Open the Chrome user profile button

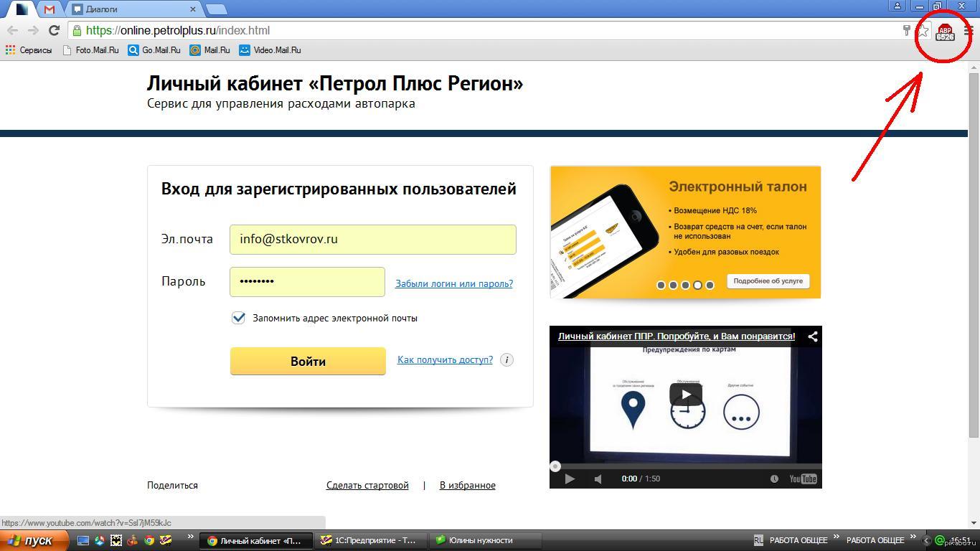point(897,6)
